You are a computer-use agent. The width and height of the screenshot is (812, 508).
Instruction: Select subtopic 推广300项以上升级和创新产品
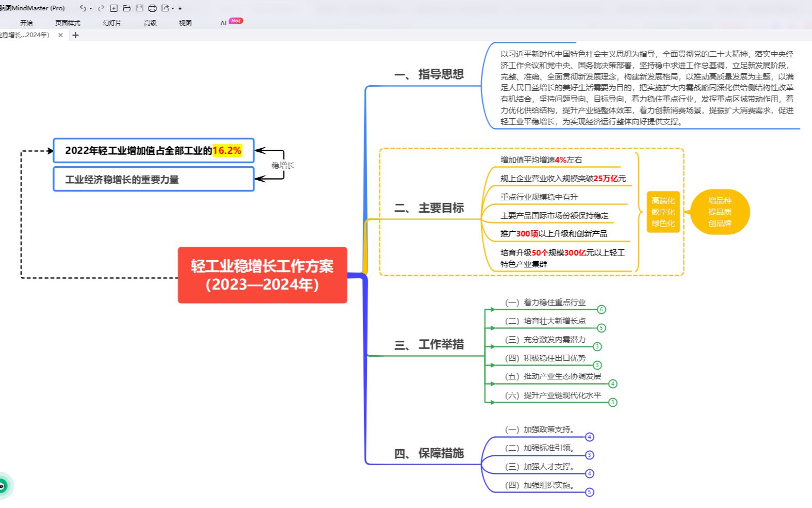point(554,234)
